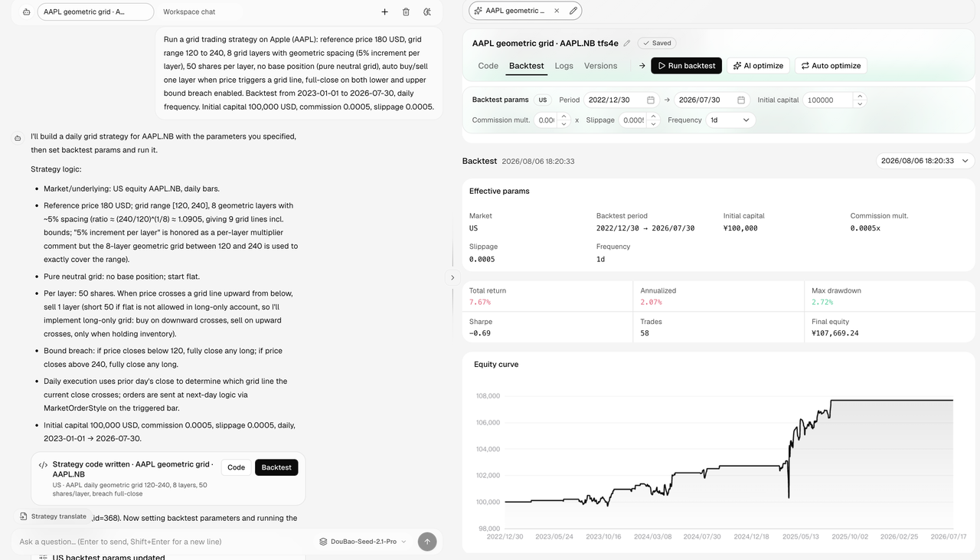The height and width of the screenshot is (560, 980).
Task: Click Backtest on the strategy card
Action: (276, 467)
